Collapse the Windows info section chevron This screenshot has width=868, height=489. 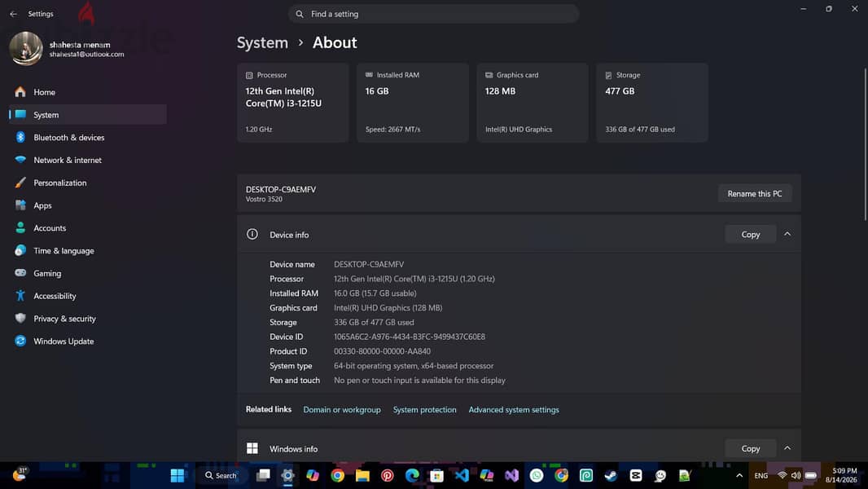click(x=787, y=448)
